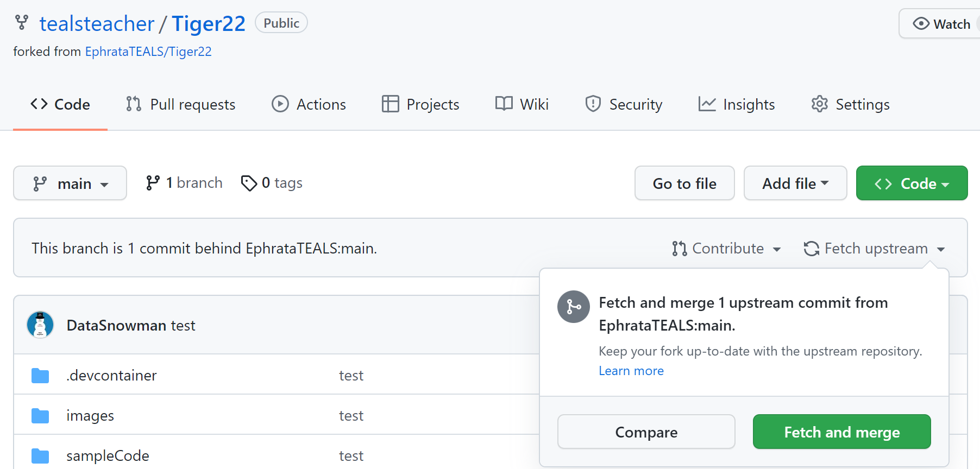Open tealsteacher user profile link
The width and height of the screenshot is (980, 469).
click(x=97, y=23)
